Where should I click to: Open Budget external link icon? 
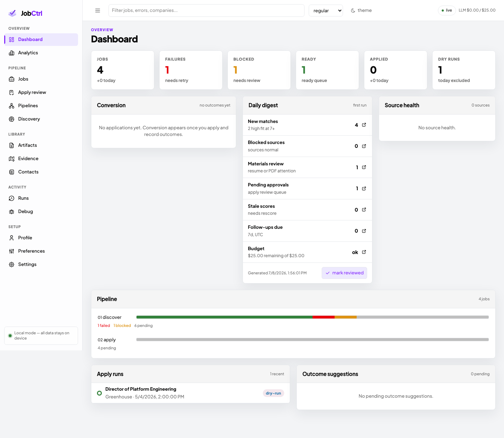(x=364, y=252)
